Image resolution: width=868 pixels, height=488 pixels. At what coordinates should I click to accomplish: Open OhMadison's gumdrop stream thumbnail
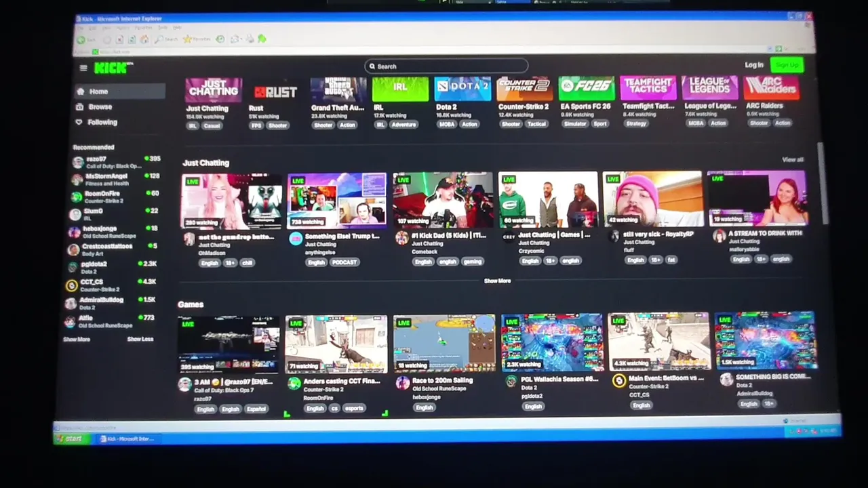[x=231, y=202]
